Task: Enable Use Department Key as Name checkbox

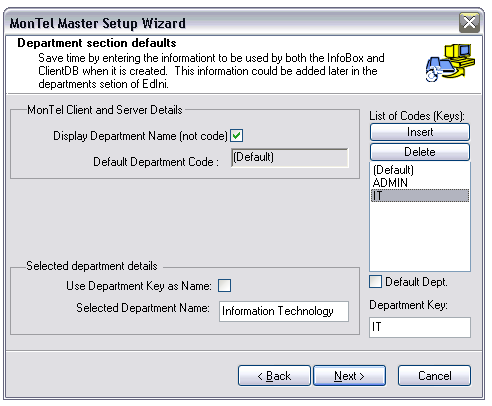Action: (x=224, y=286)
